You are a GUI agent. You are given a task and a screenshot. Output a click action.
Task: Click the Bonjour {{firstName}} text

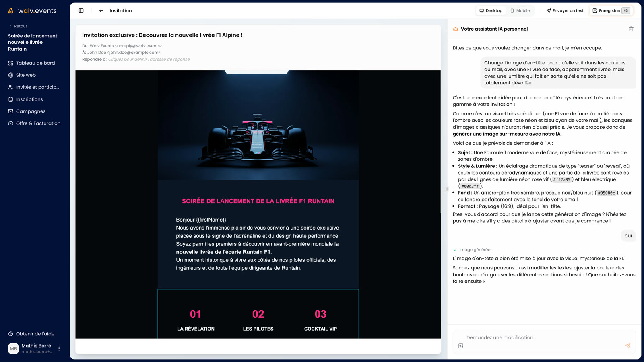[202, 220]
